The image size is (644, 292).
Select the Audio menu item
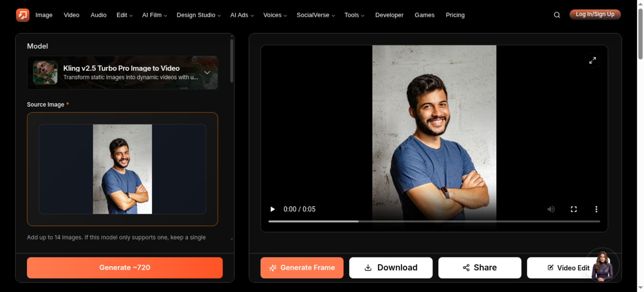coord(99,15)
